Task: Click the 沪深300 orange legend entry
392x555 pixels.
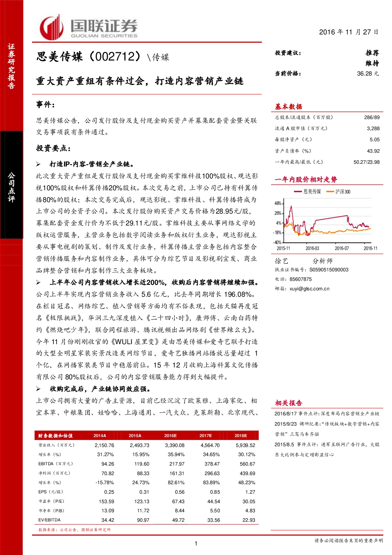Action: (338, 191)
